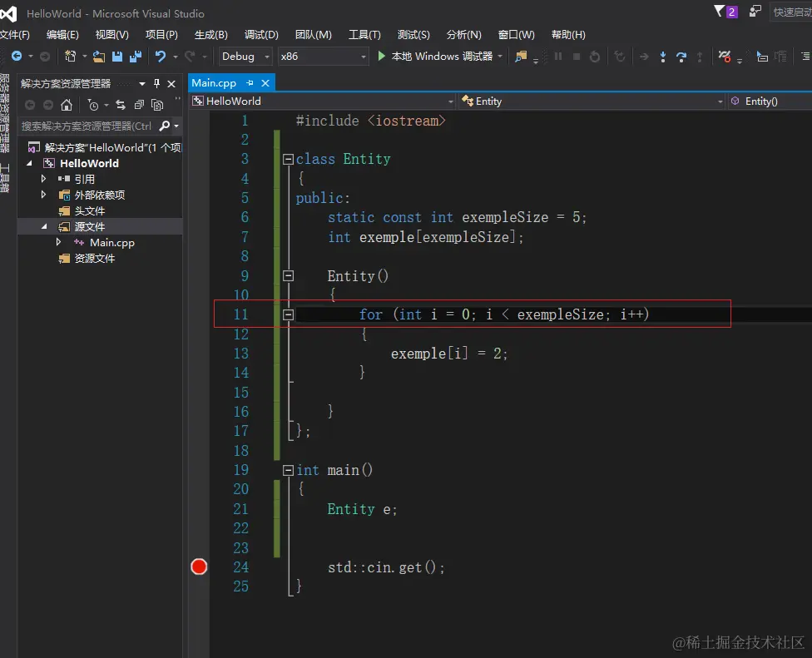This screenshot has width=812, height=658.
Task: Collapse the class Entity code block
Action: coord(288,159)
